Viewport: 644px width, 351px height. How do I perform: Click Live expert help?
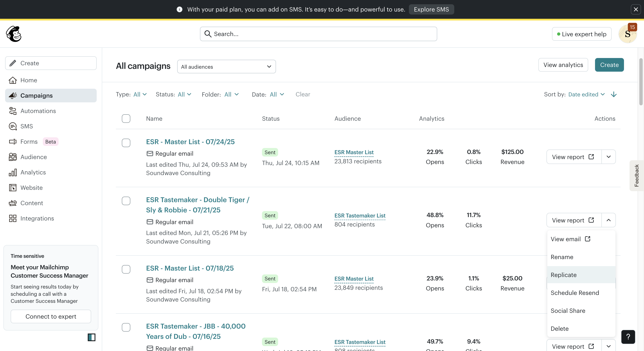pos(582,34)
